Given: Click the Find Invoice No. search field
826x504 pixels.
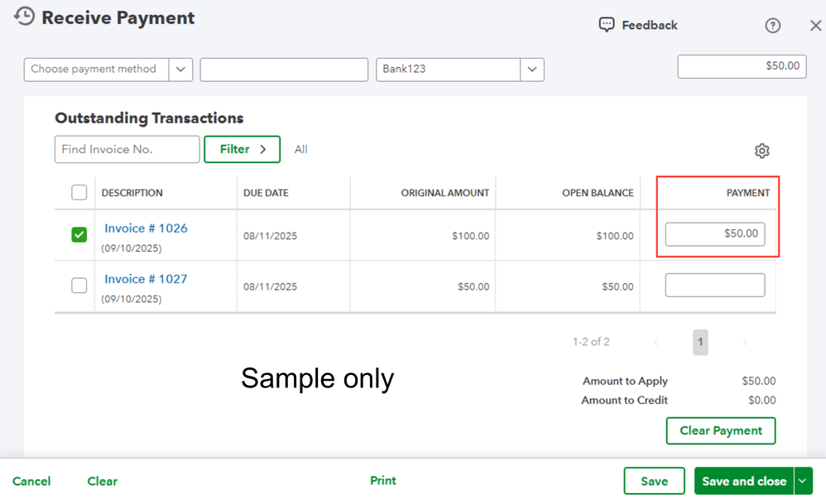Looking at the screenshot, I should click(x=127, y=150).
